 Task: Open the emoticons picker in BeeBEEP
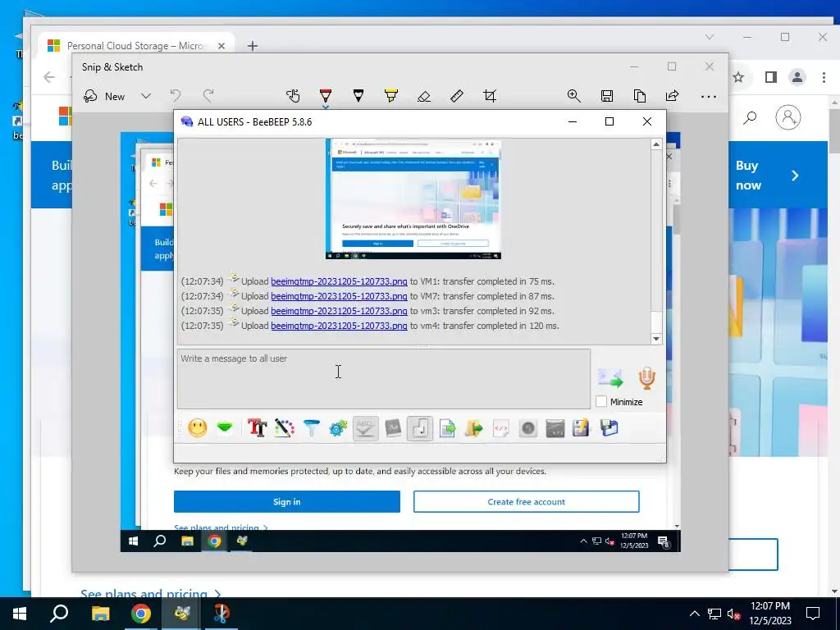197,428
